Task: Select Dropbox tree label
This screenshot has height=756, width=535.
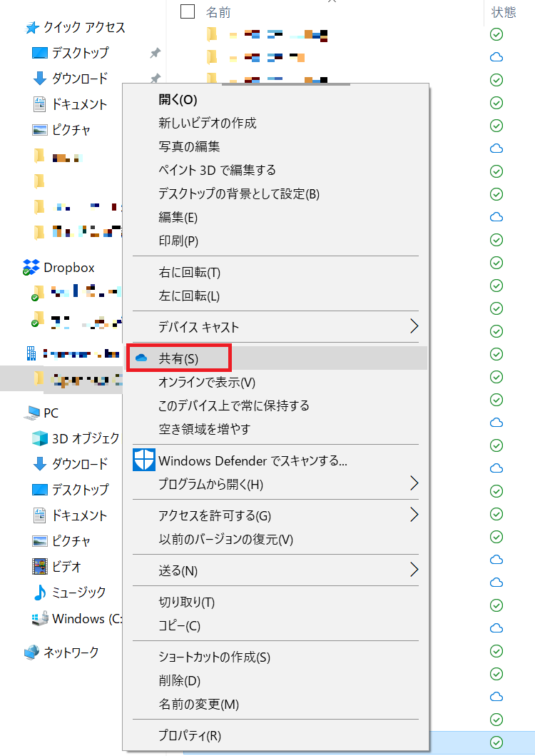Action: pos(69,268)
